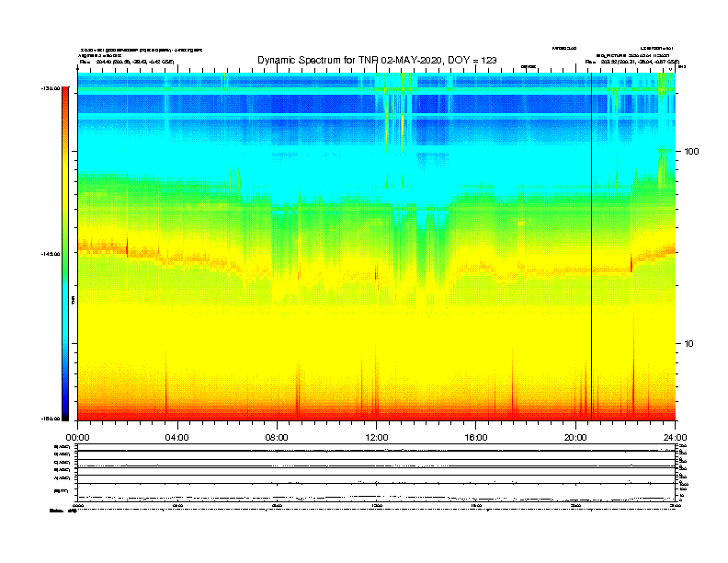Click the "100" frequency axis label

coord(691,152)
